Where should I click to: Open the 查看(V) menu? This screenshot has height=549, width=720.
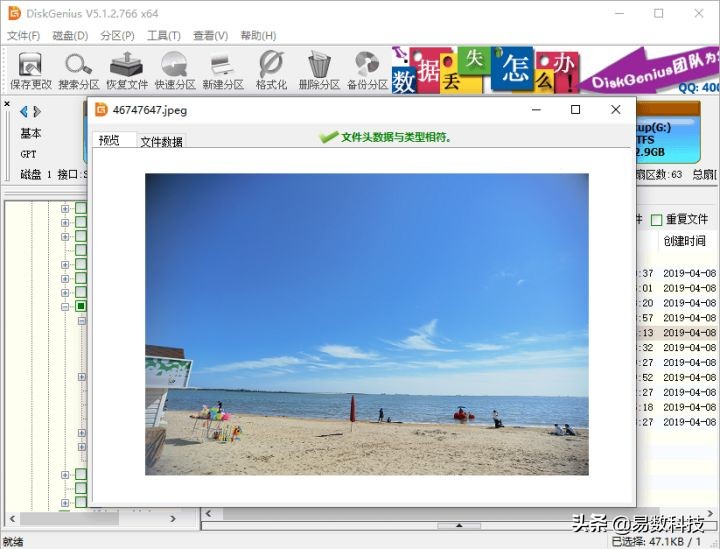(210, 35)
